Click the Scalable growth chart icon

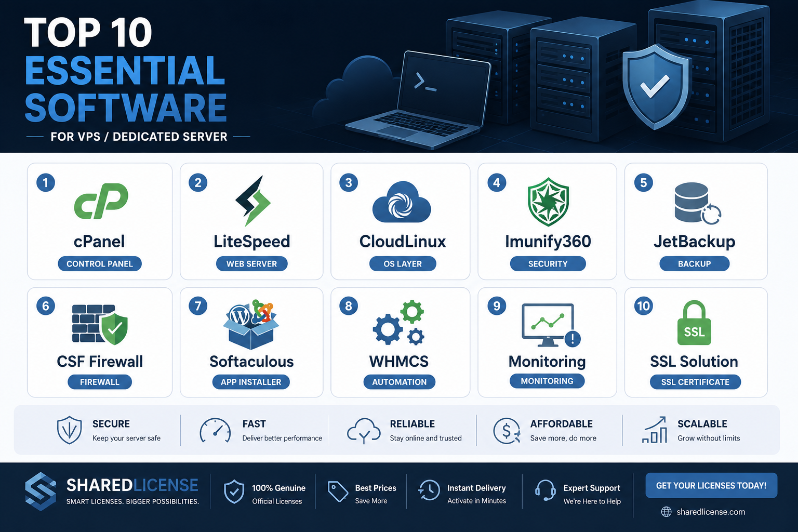click(655, 430)
